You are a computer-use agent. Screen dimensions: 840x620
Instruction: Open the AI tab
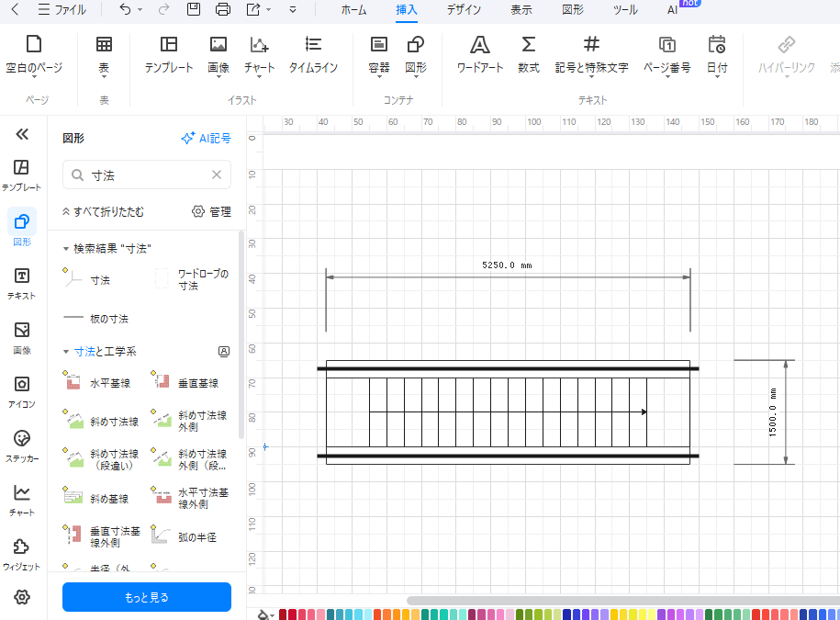point(672,10)
